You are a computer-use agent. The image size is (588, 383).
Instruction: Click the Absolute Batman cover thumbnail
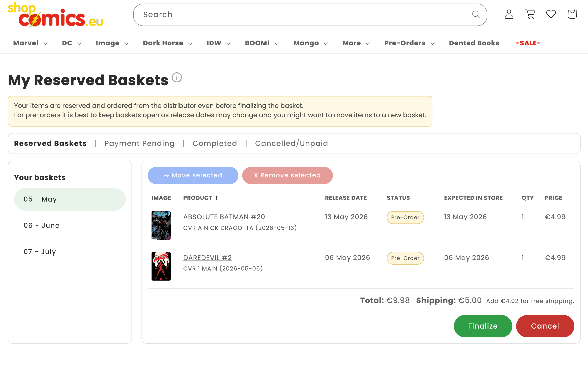pyautogui.click(x=161, y=225)
